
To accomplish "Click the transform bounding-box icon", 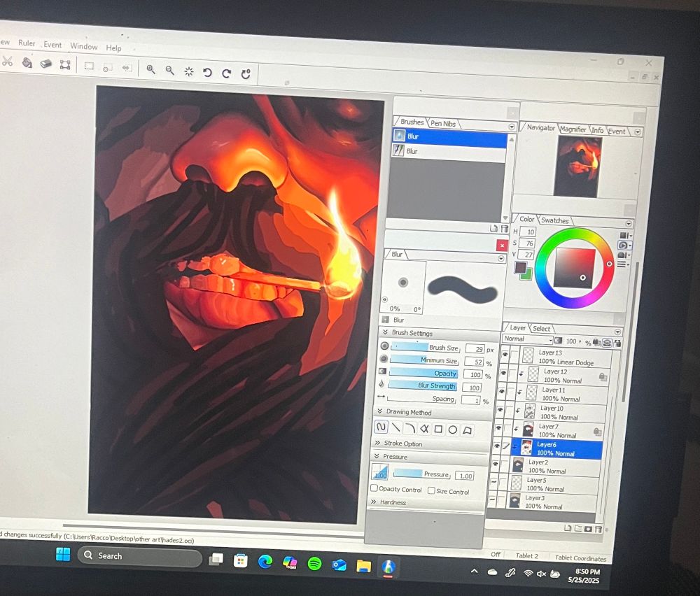I will click(x=65, y=64).
